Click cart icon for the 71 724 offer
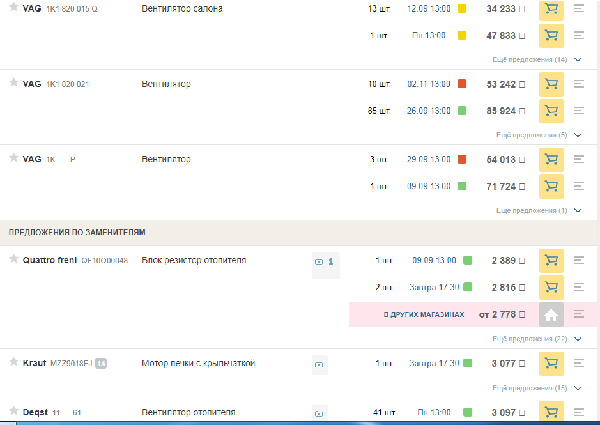The width and height of the screenshot is (600, 425). [549, 186]
